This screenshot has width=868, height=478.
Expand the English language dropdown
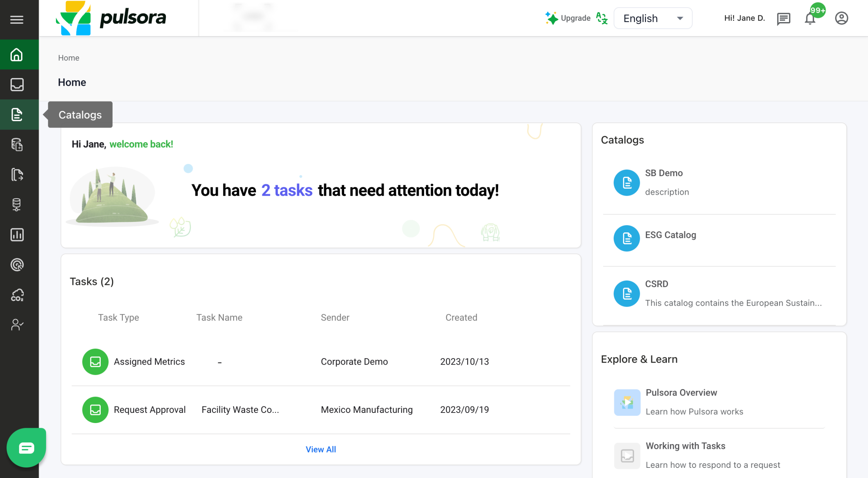653,18
